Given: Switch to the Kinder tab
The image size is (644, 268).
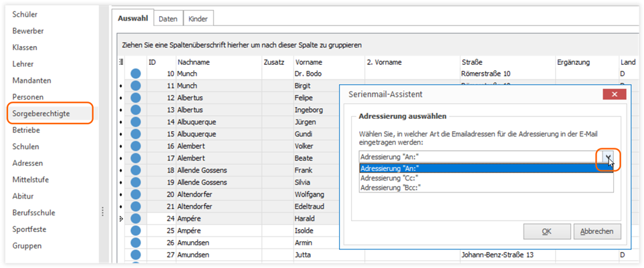Looking at the screenshot, I should pos(199,19).
